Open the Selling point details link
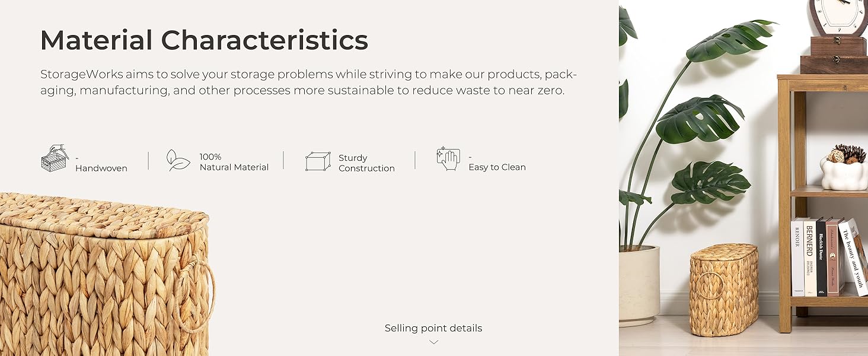This screenshot has height=356, width=868. coord(433,328)
